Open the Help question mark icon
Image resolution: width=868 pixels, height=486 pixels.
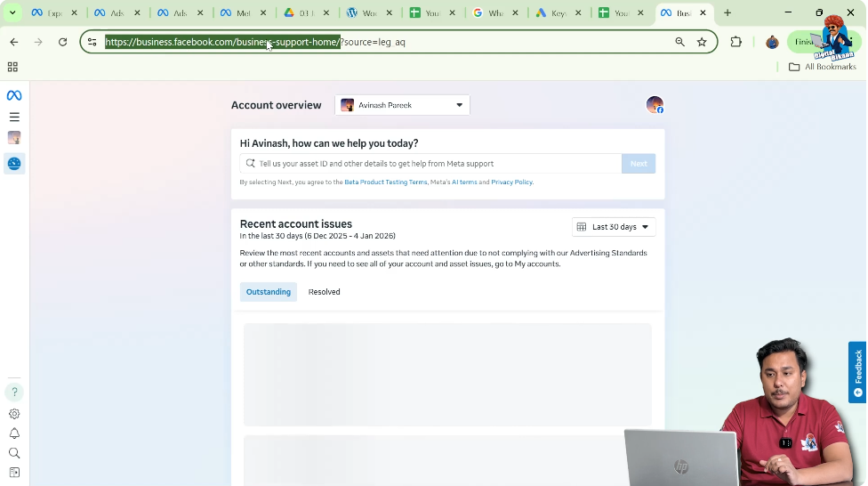(14, 392)
